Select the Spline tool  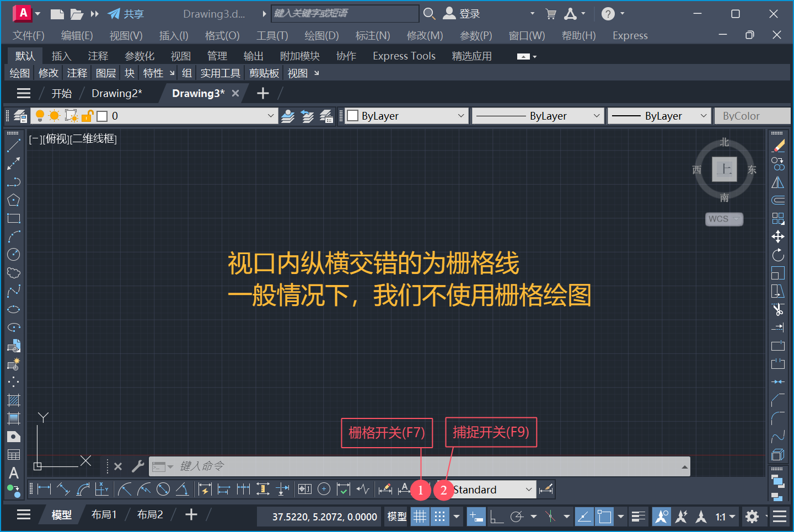point(14,291)
